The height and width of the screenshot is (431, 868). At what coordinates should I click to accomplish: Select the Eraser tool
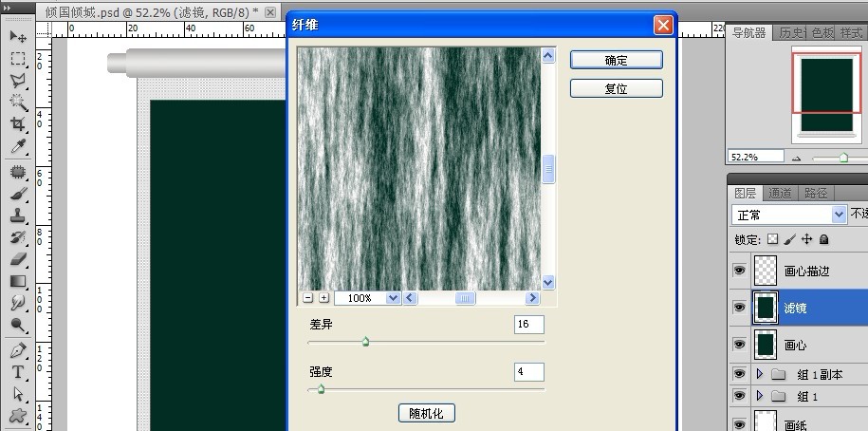tap(18, 259)
